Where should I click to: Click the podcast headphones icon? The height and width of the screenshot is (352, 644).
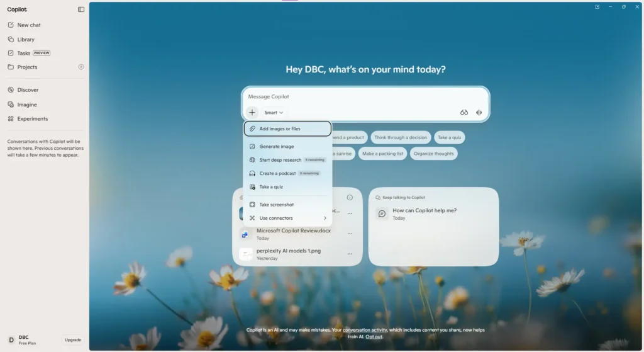click(252, 174)
